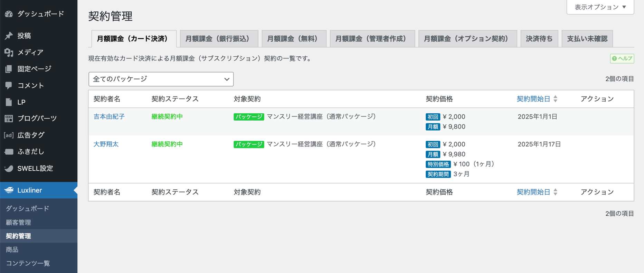Click the SWELL設定 wave icon
Viewport: 644px width, 273px height.
tap(9, 168)
